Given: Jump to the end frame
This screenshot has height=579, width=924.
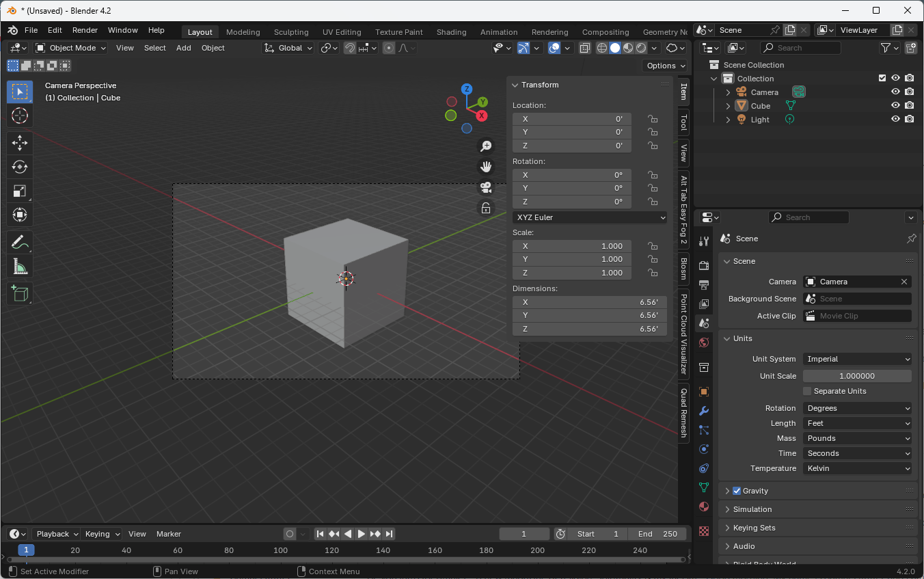Looking at the screenshot, I should (389, 534).
